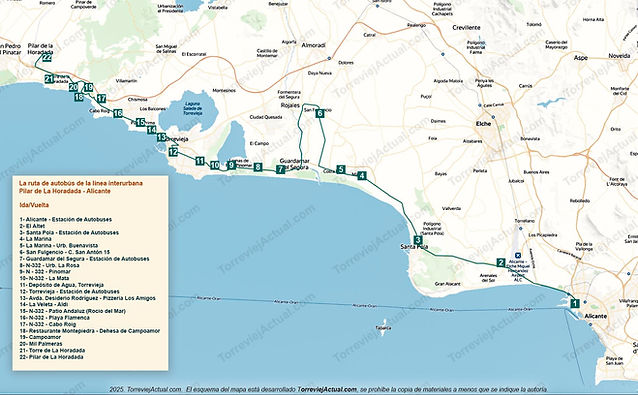Select legend entry '8- N-332 - Urb. La Rosa'
Screen dimensions: 638x395
coord(49,265)
